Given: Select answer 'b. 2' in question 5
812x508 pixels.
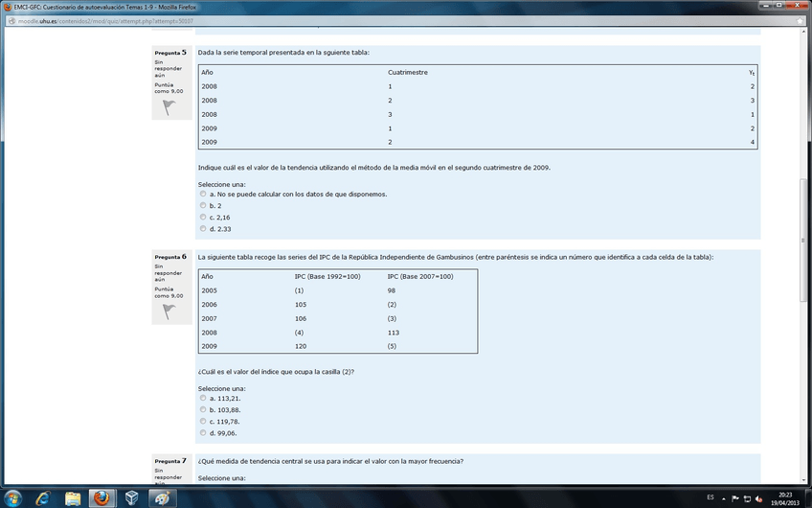Looking at the screenshot, I should tap(203, 205).
